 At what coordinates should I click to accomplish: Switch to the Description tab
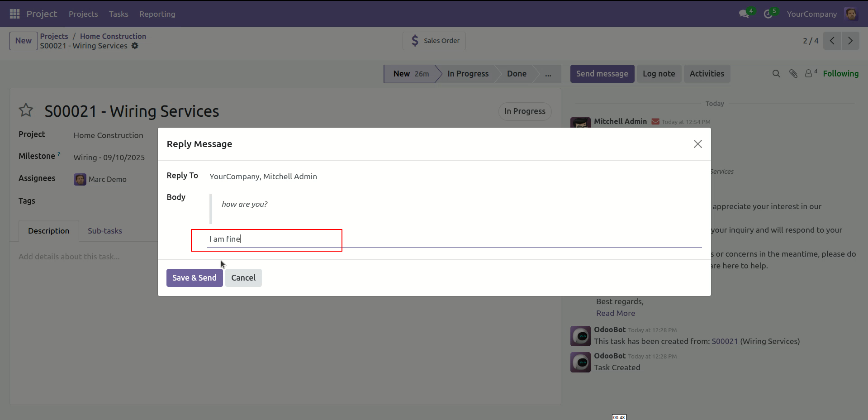(x=49, y=231)
